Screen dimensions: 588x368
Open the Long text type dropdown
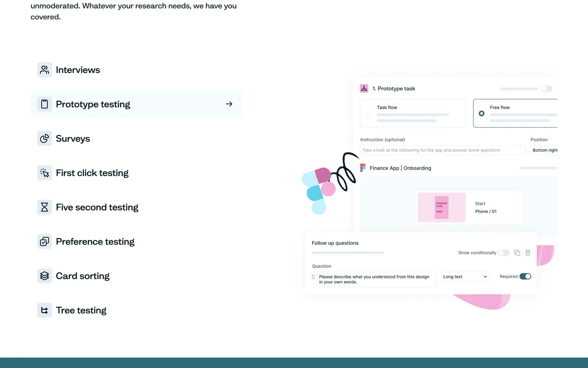coord(465,277)
